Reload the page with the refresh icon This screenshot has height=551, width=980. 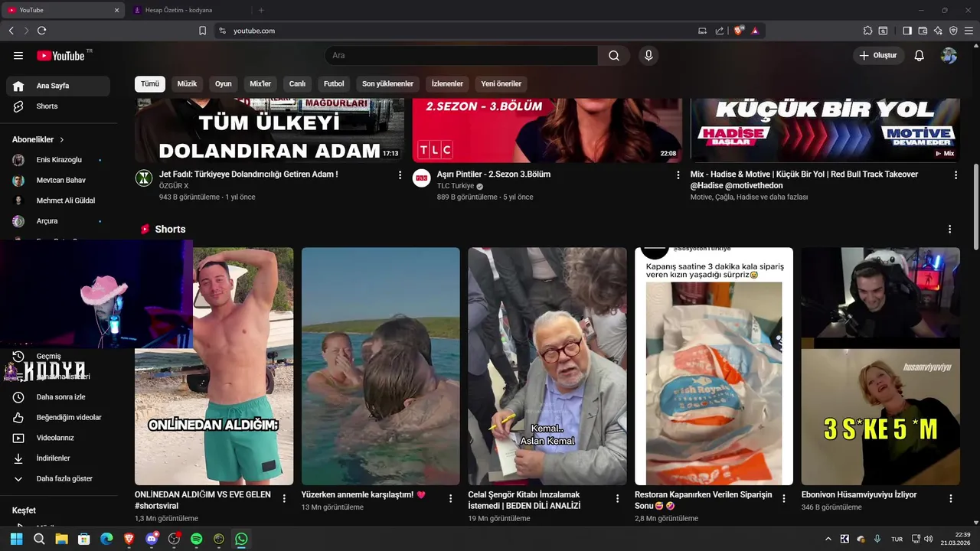coord(42,31)
